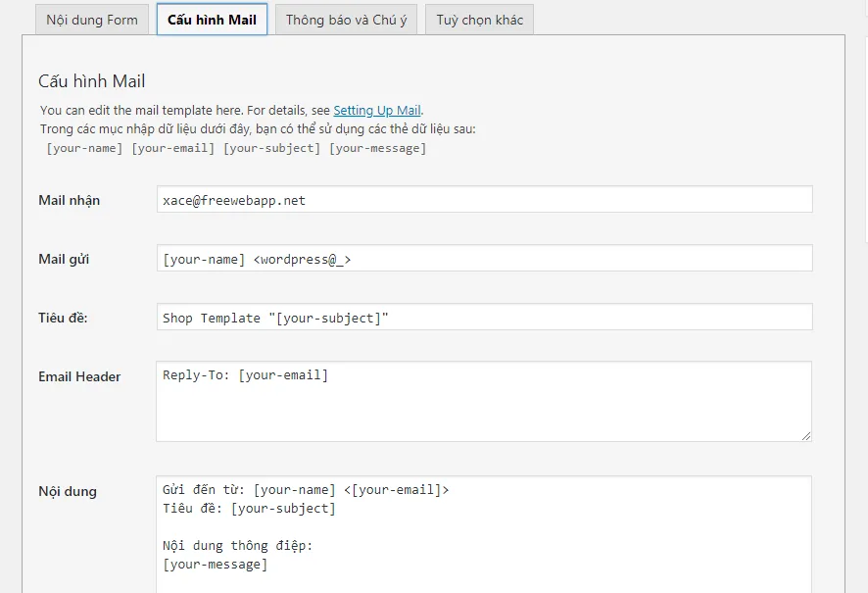Click the Email Header textarea resize handle
Screen dimensions: 868x593
pos(806,436)
